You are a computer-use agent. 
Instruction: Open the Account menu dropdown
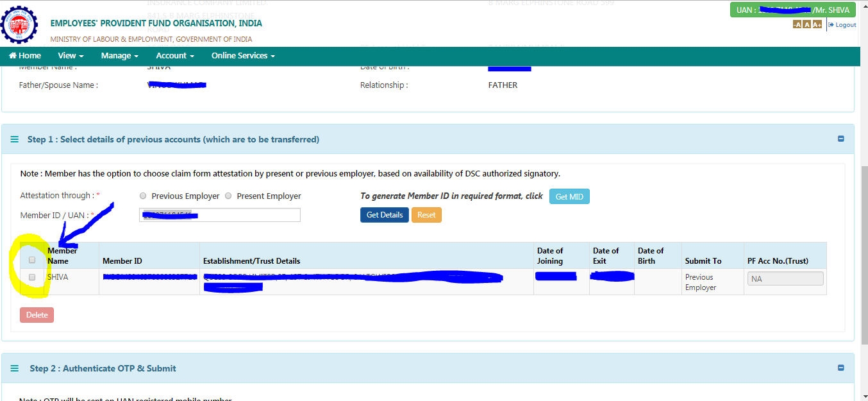174,56
